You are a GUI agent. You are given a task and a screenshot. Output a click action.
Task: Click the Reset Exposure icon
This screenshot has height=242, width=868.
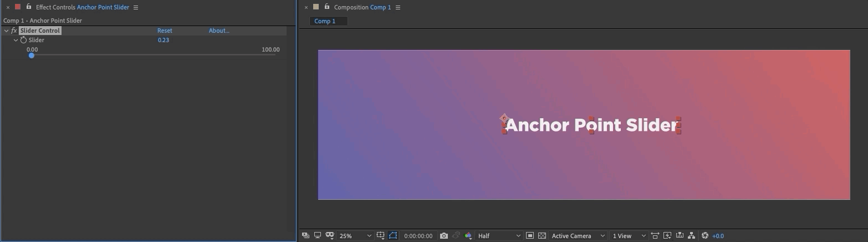pos(705,235)
